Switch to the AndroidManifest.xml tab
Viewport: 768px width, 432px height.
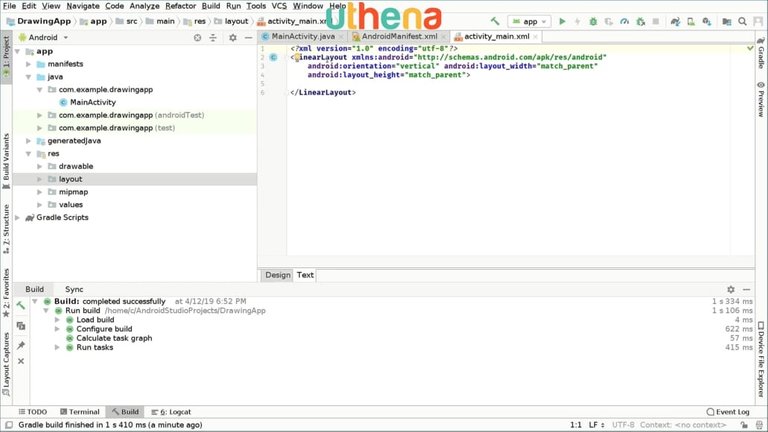[399, 36]
